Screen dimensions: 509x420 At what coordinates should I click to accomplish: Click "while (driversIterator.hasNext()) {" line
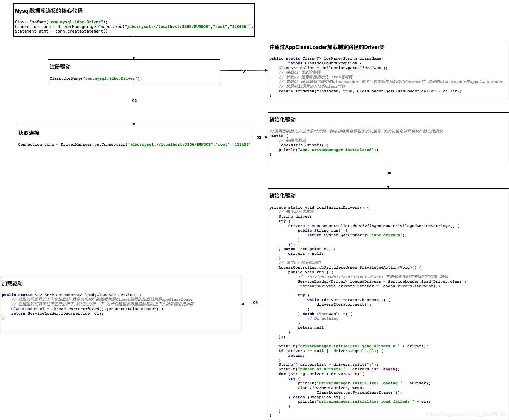tap(349, 300)
